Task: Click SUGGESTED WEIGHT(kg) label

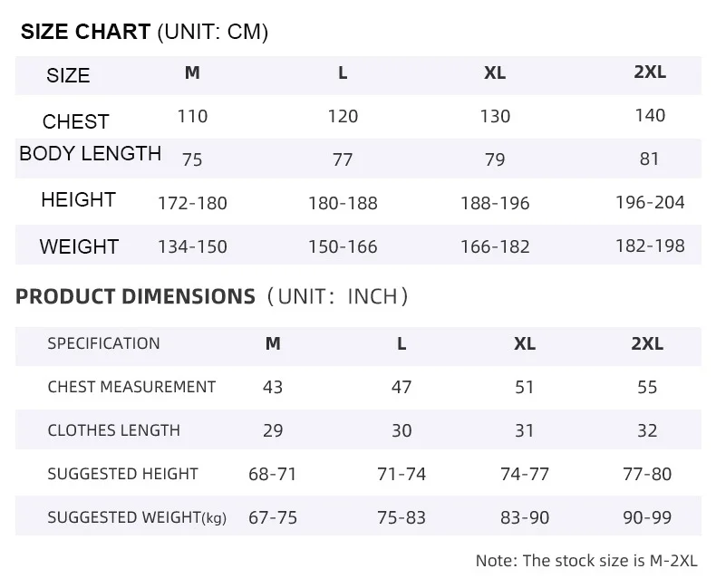Action: (x=137, y=517)
